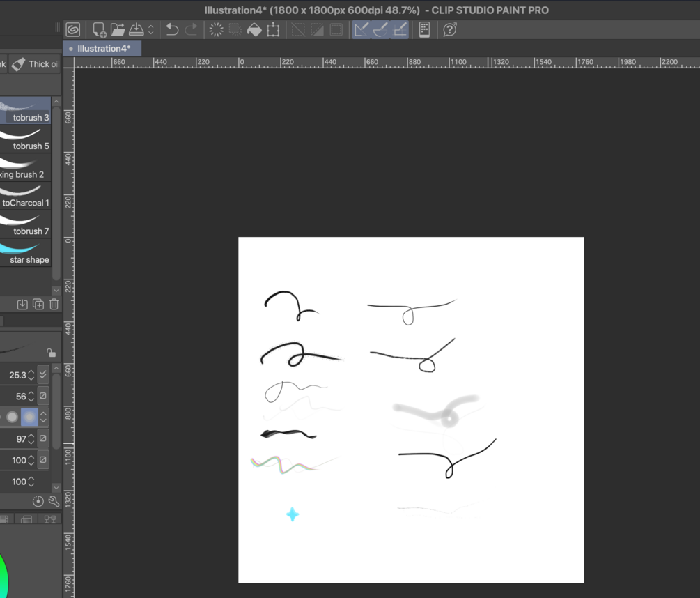Click the anti-aliasing option up-down stepper
The image size is (700, 598).
point(43,417)
